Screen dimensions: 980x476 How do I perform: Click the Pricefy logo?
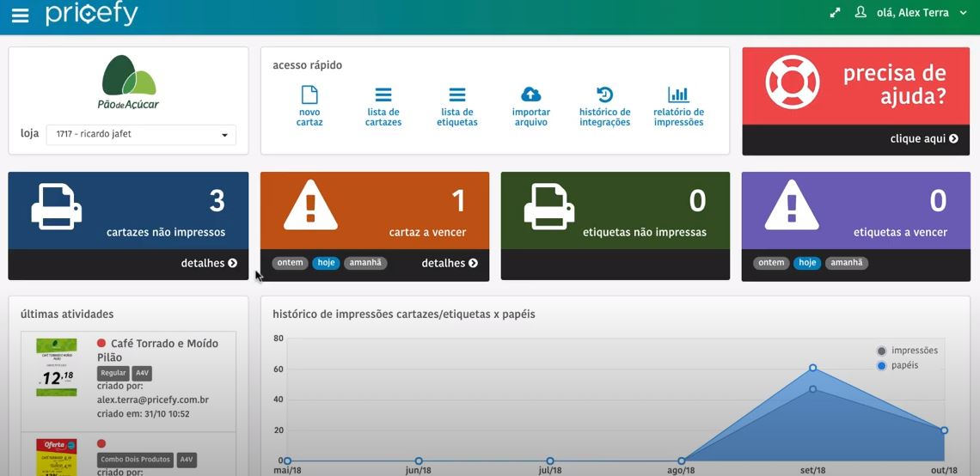[91, 14]
